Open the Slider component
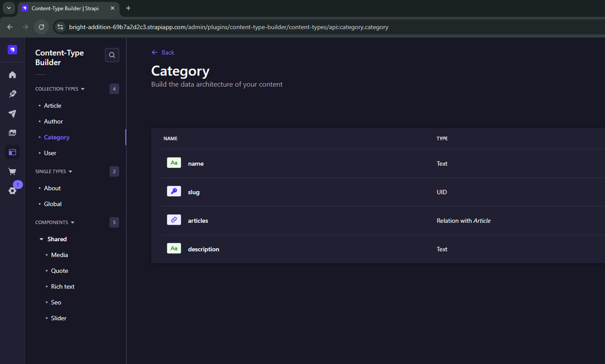 pos(58,318)
